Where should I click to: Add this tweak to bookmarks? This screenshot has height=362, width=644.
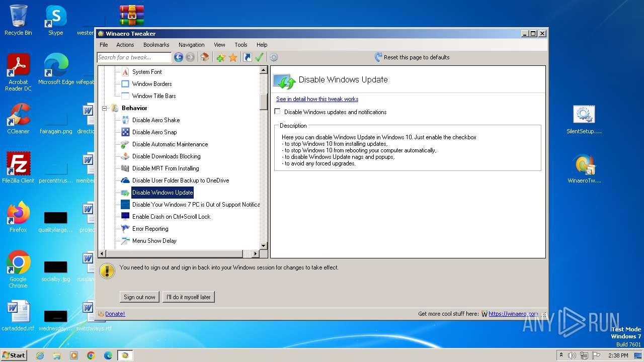tap(221, 57)
